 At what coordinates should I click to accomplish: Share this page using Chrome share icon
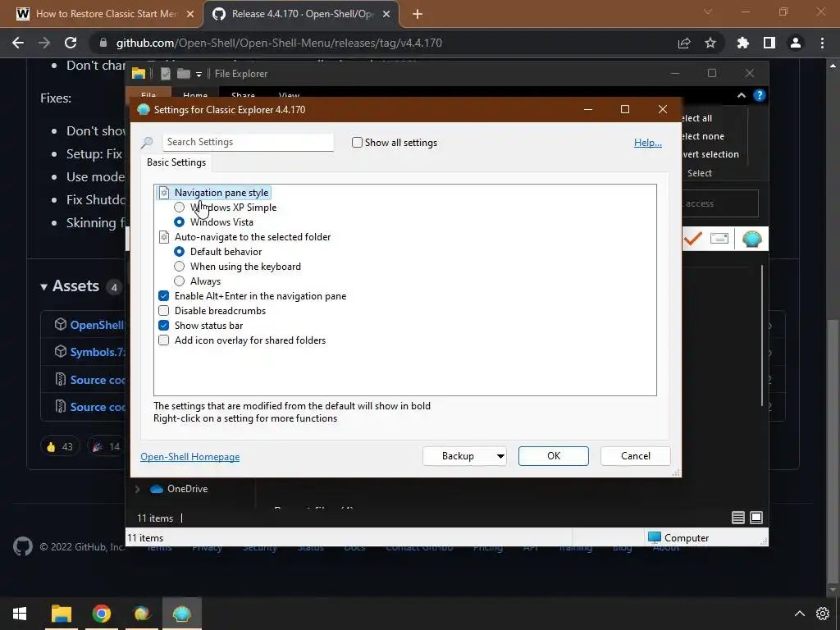(x=684, y=43)
